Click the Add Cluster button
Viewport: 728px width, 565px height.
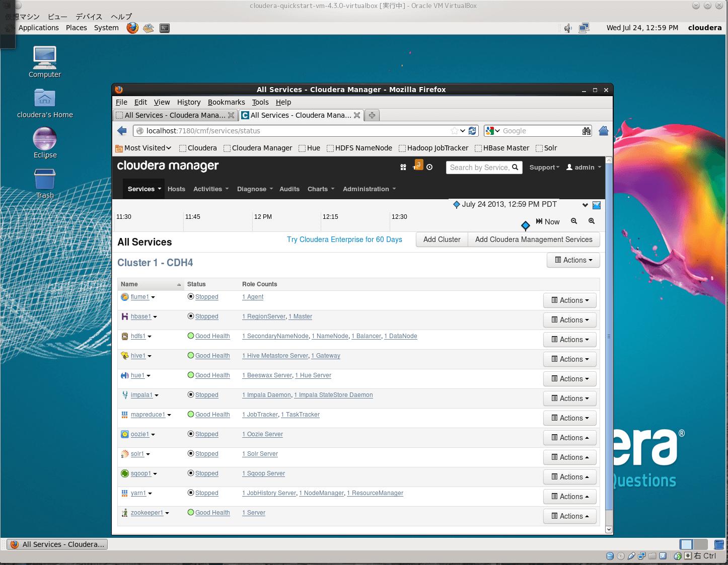pyautogui.click(x=442, y=239)
